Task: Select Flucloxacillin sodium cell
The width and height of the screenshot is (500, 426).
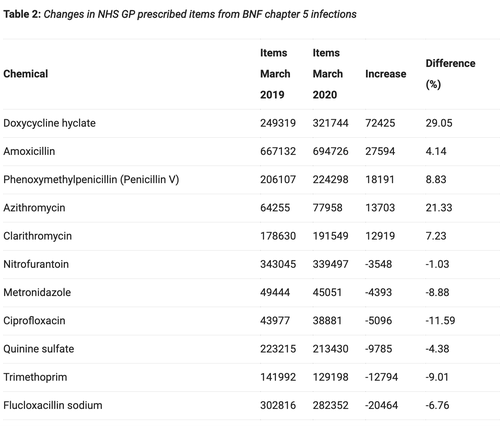Action: tap(53, 405)
